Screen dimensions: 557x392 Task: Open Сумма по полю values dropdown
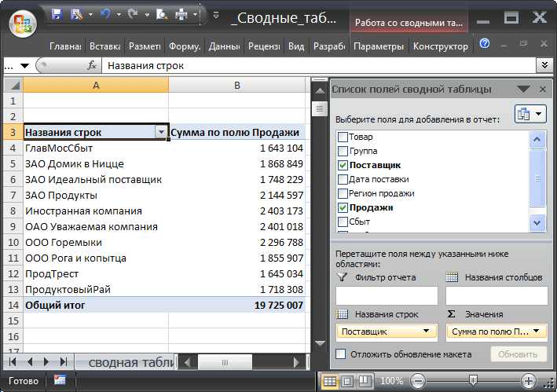[x=536, y=331]
